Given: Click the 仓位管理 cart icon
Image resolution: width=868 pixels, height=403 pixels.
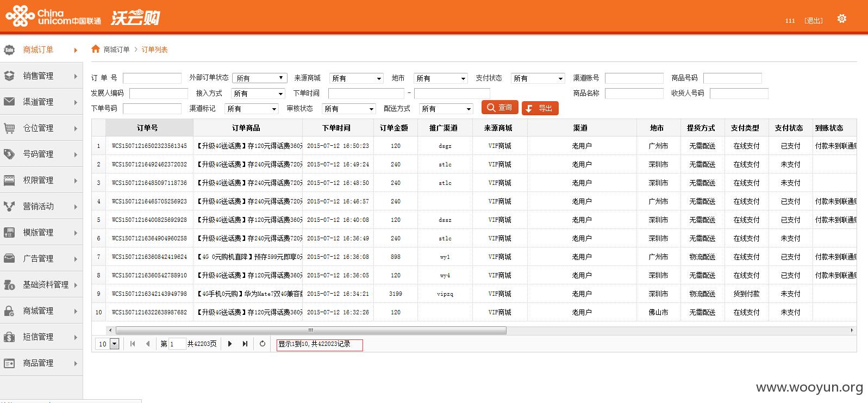Looking at the screenshot, I should point(9,128).
